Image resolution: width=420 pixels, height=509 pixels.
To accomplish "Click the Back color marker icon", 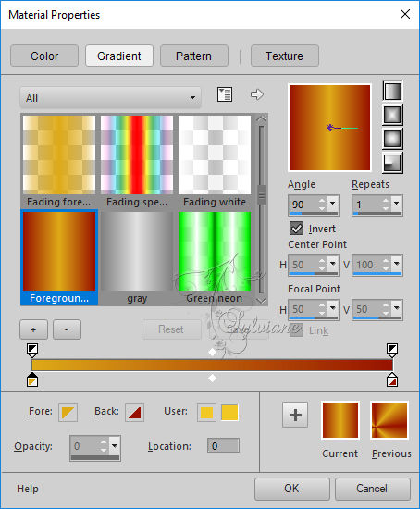I will coord(134,413).
